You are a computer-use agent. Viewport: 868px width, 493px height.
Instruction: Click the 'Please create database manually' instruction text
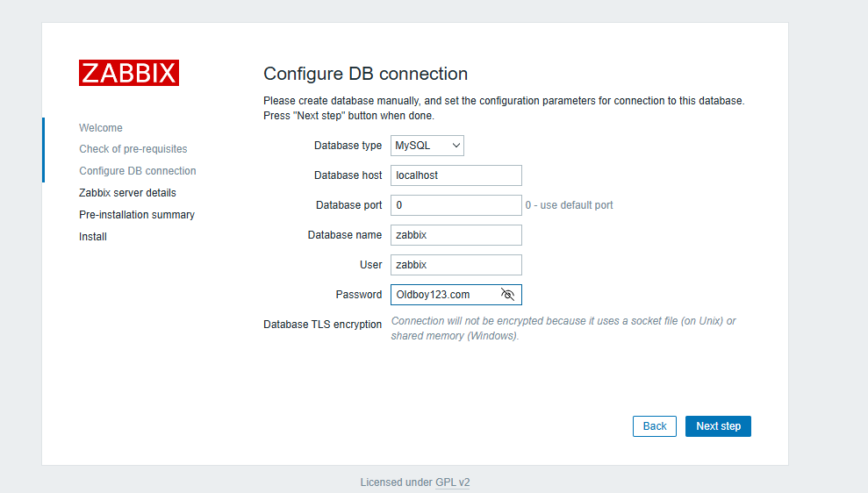504,109
